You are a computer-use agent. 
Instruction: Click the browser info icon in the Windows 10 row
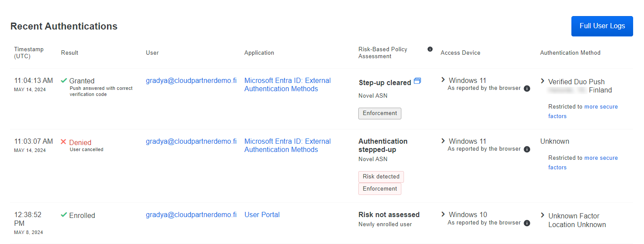(x=527, y=223)
